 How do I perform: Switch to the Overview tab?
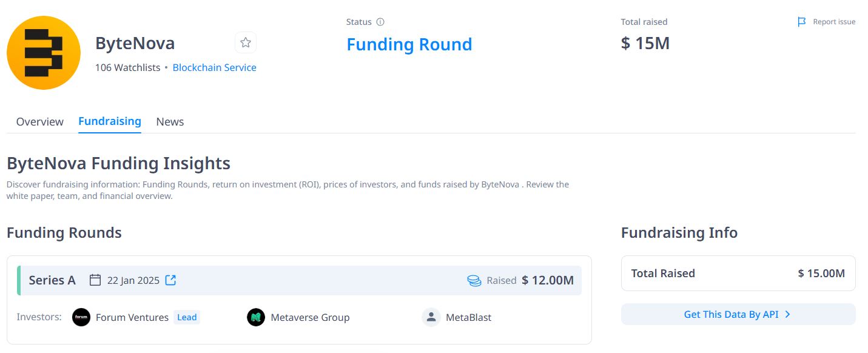pyautogui.click(x=40, y=122)
